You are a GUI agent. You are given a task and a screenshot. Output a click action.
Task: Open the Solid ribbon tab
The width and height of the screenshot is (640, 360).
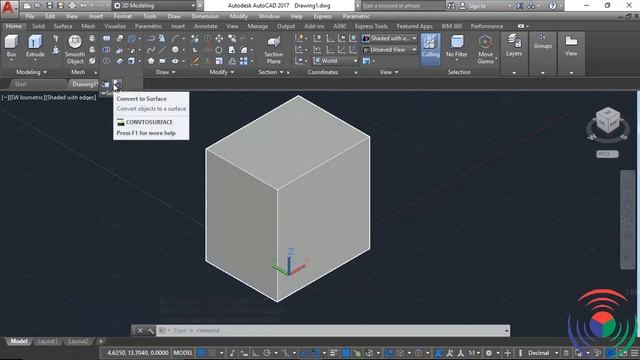[x=38, y=26]
